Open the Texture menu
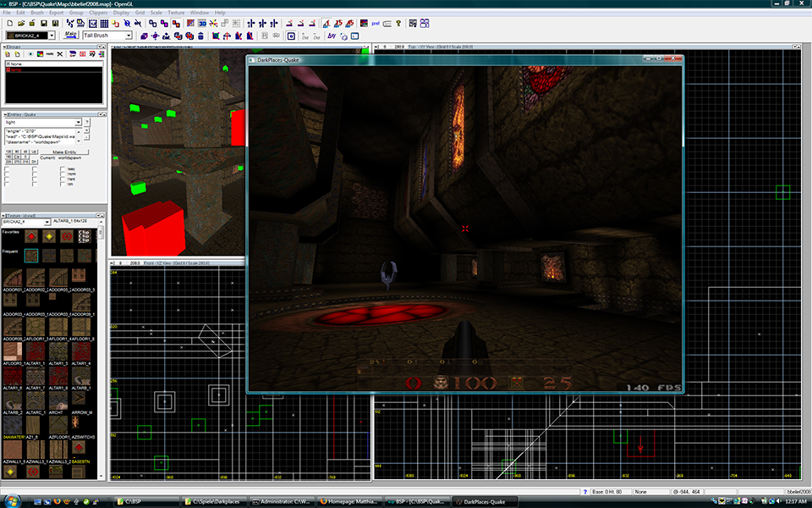812x508 pixels. click(x=175, y=14)
